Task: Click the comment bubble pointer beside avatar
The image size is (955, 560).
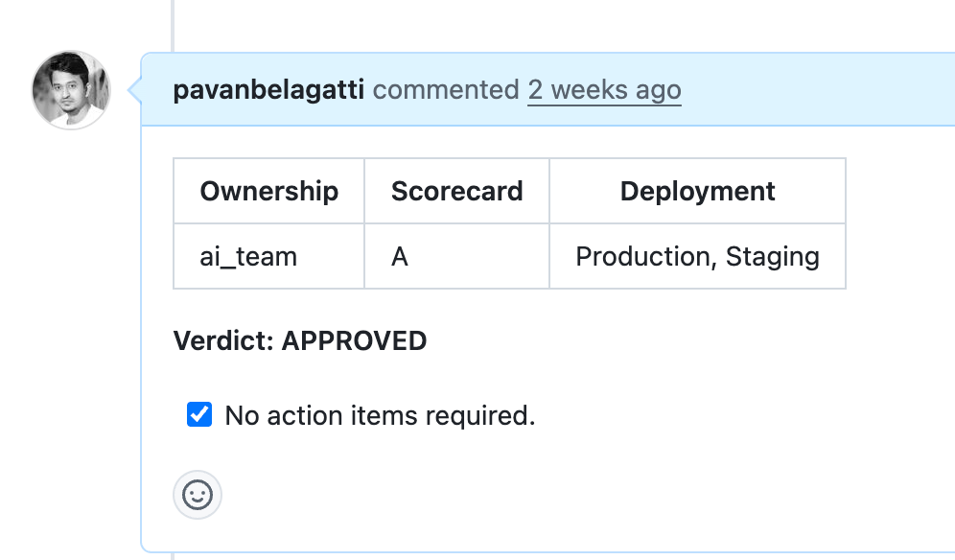Action: (x=134, y=89)
